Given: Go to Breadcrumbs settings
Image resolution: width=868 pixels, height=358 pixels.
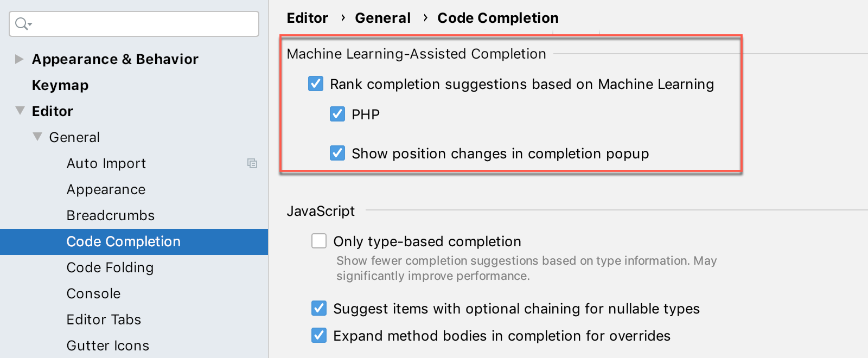Looking at the screenshot, I should click(111, 215).
